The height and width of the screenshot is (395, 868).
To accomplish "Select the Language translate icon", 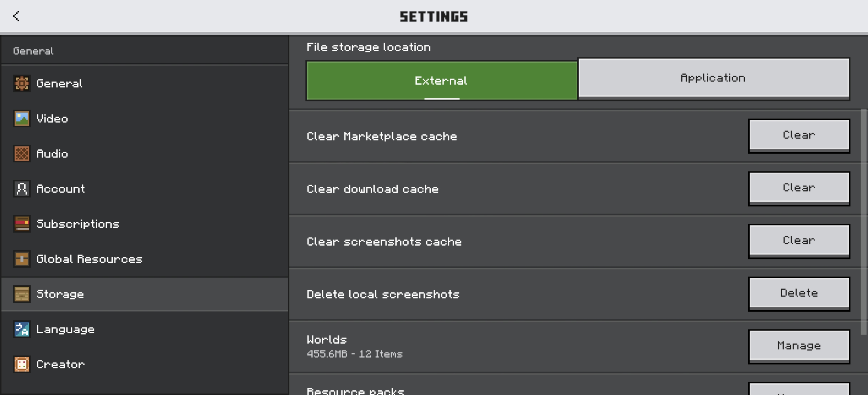I will coord(22,329).
